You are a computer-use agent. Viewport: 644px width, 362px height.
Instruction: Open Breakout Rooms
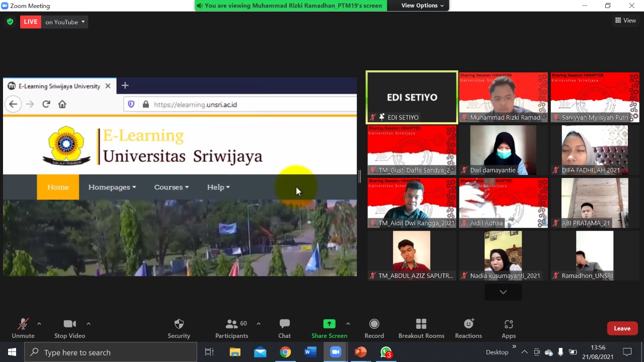[421, 328]
